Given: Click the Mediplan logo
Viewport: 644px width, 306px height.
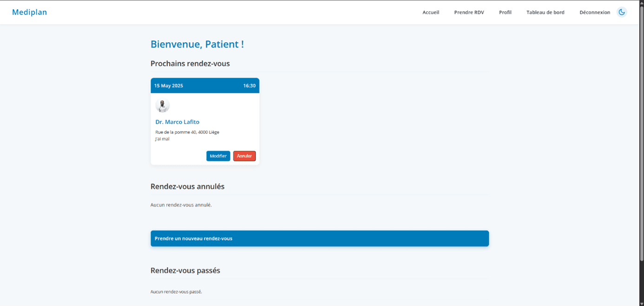Looking at the screenshot, I should coord(29,12).
